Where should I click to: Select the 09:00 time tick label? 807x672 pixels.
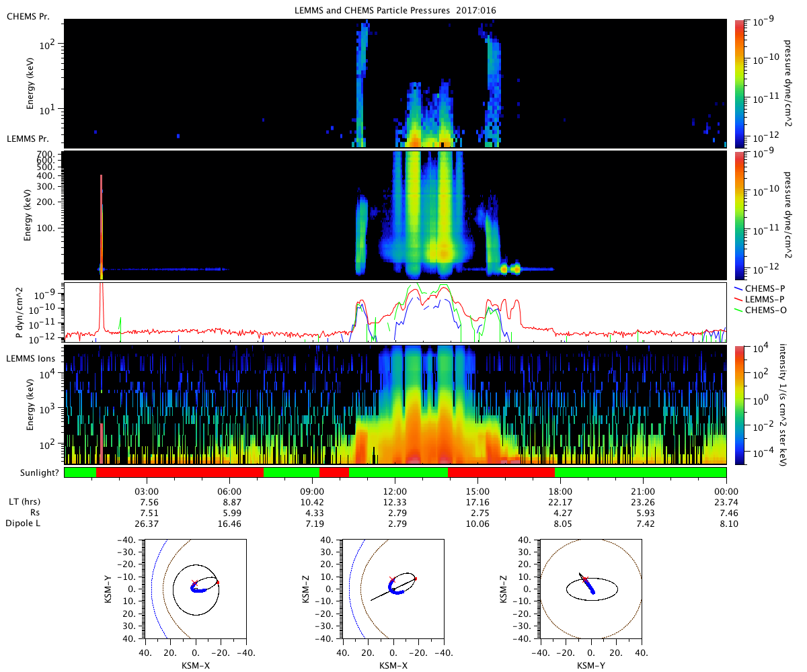(x=313, y=491)
